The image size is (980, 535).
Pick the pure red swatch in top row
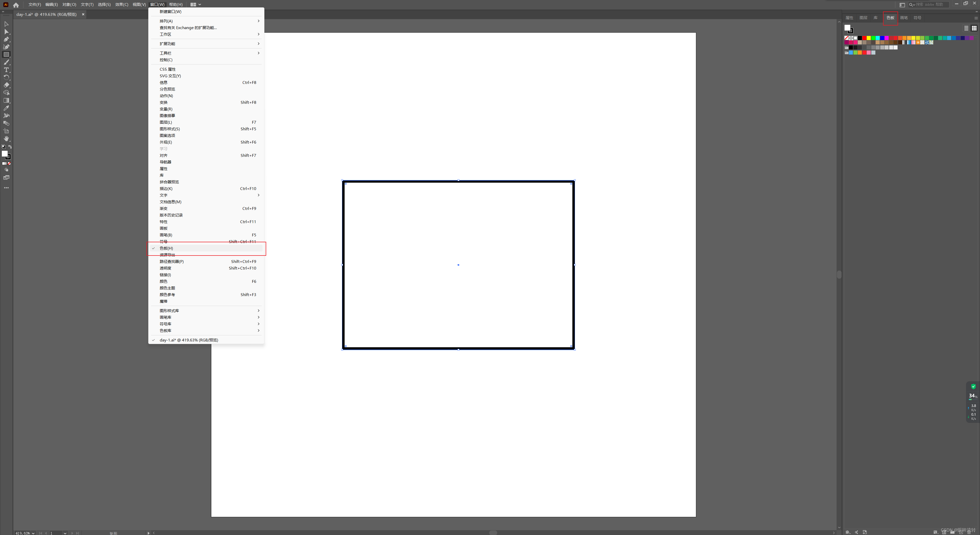864,38
